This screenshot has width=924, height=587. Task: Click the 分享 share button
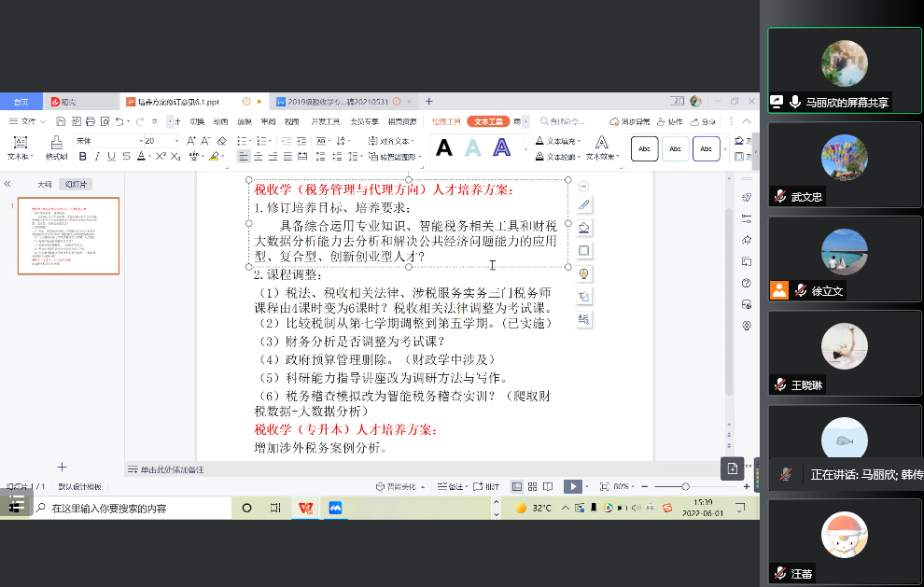707,121
